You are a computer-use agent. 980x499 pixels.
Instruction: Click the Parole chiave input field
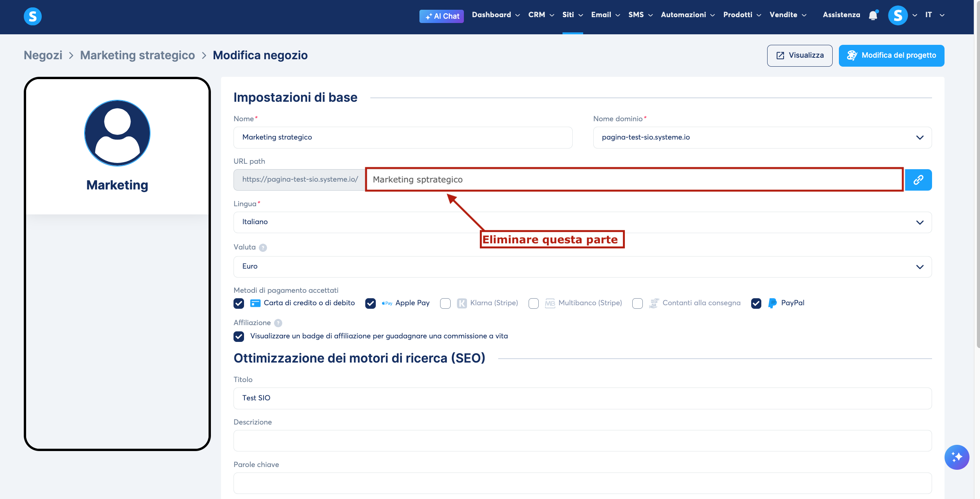583,483
